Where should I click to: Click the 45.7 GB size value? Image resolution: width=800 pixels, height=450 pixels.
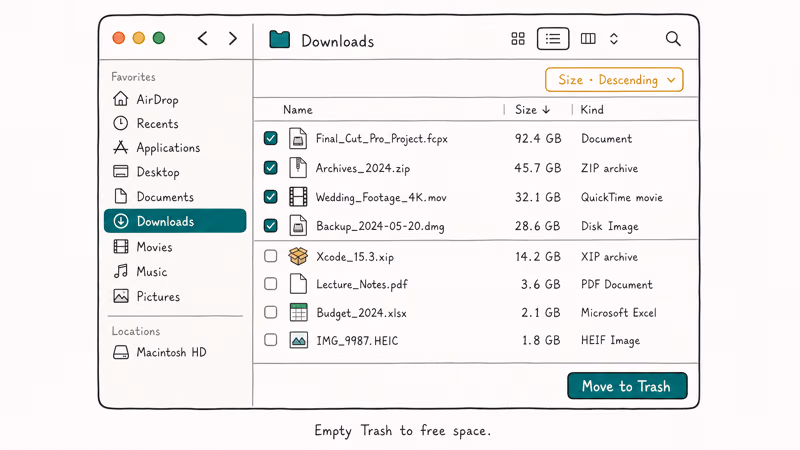[538, 168]
